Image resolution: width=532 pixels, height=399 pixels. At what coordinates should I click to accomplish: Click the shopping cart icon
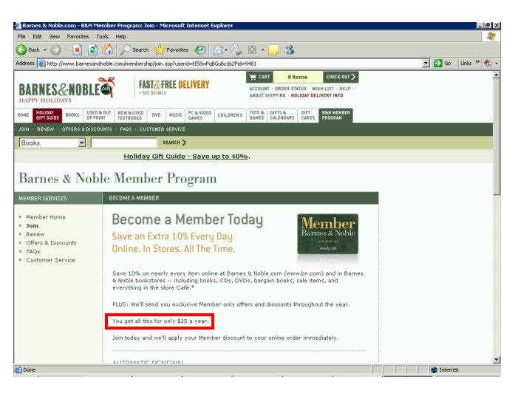[253, 77]
